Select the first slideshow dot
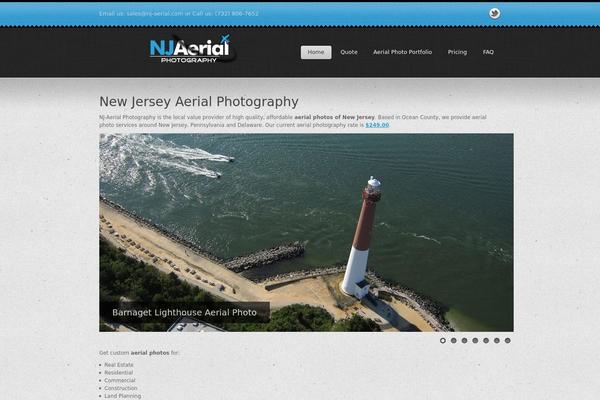The height and width of the screenshot is (400, 600). tap(443, 340)
